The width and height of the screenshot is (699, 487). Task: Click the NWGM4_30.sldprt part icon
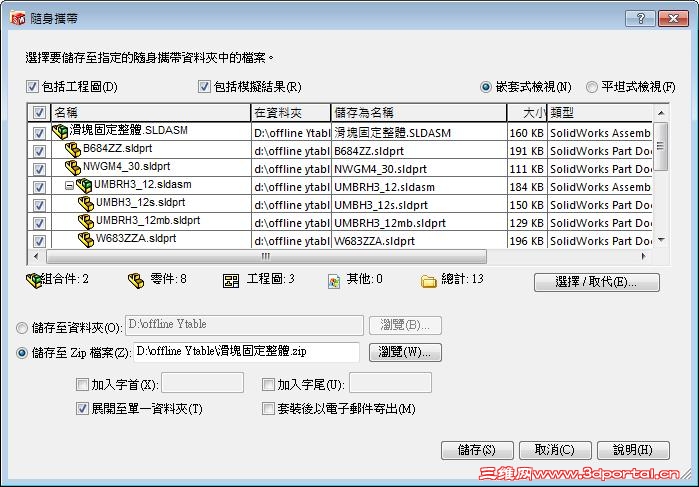tap(73, 167)
